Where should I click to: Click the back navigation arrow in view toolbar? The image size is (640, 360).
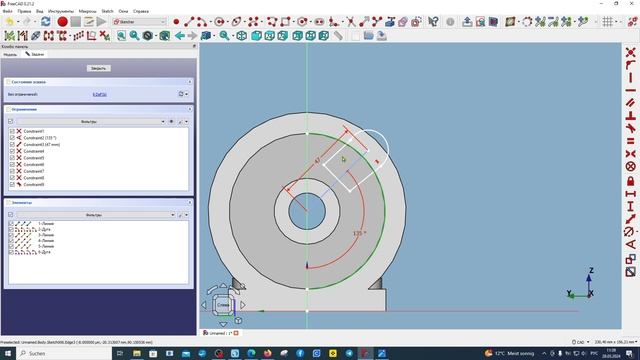[x=180, y=36]
